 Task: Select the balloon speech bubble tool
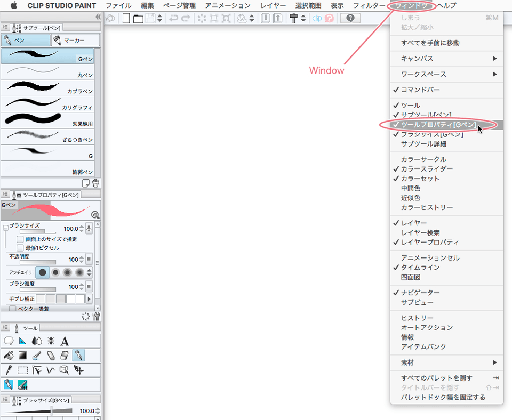point(9,341)
